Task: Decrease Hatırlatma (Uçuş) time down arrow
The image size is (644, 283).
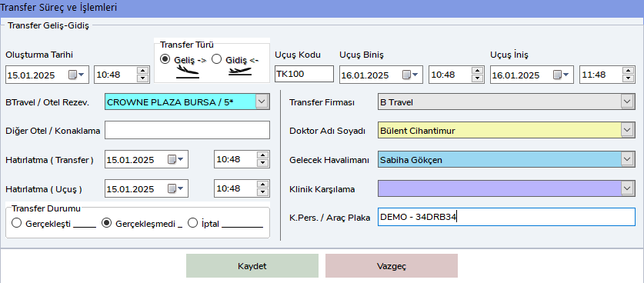Action: (x=263, y=192)
